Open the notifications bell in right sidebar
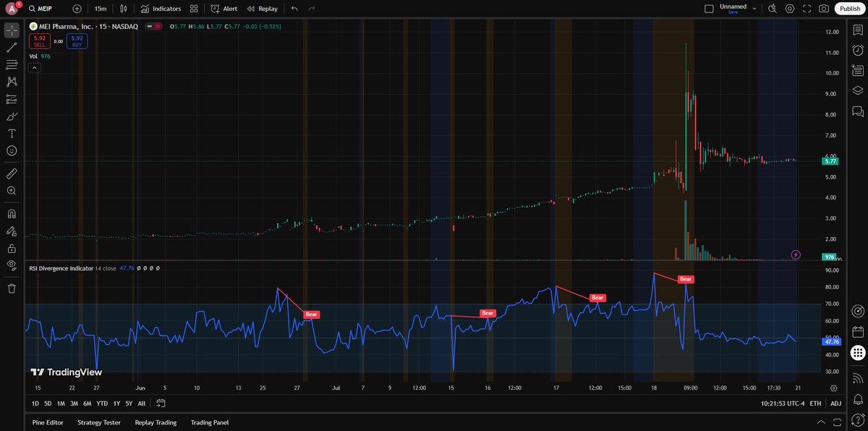The height and width of the screenshot is (431, 868). pyautogui.click(x=858, y=398)
